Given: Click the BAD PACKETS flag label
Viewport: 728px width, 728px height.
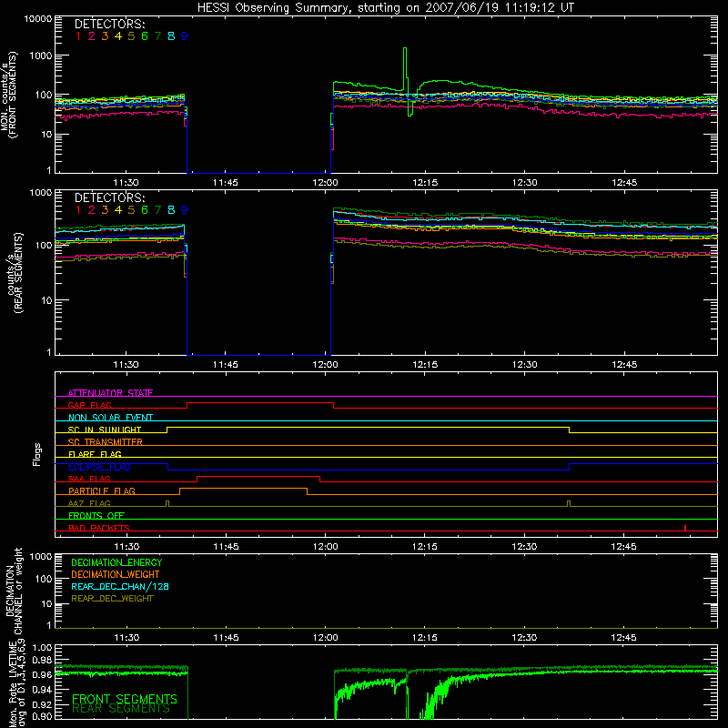Looking at the screenshot, I should [x=99, y=528].
